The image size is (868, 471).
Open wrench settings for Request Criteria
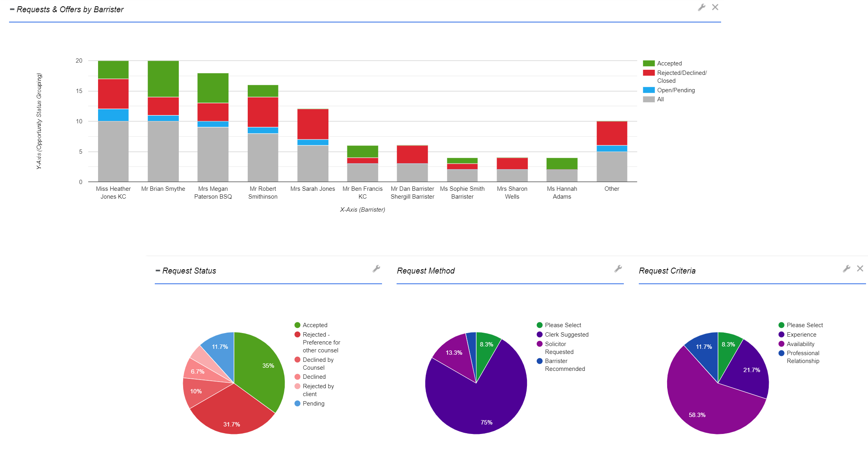pyautogui.click(x=846, y=269)
